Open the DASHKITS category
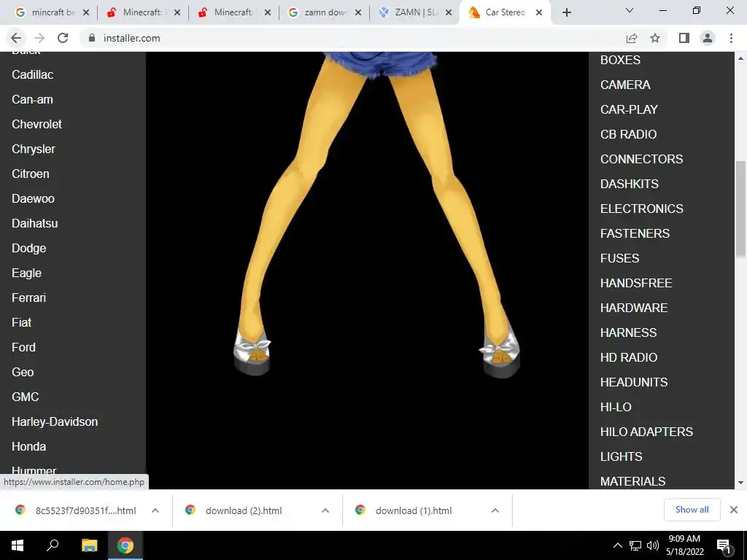Screen dimensions: 747x560 coord(630,184)
